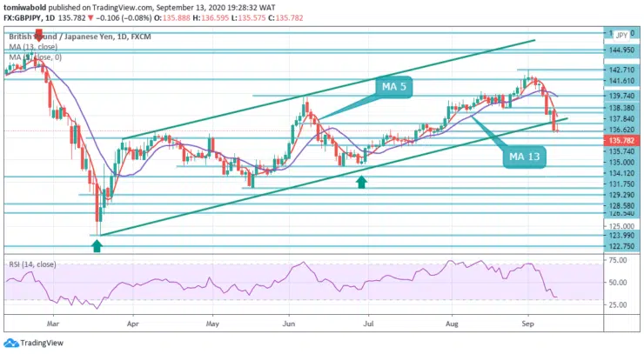Click the Jun label on time axis

[x=288, y=322]
